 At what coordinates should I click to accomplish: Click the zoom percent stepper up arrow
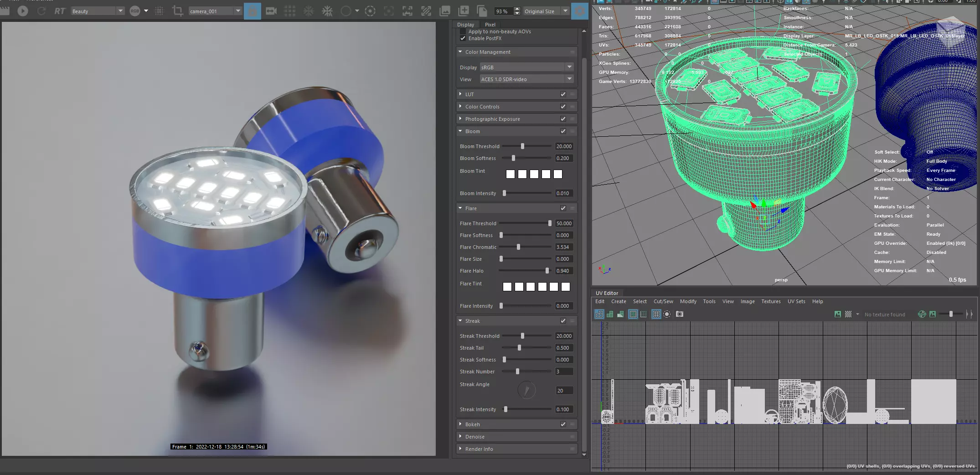[x=517, y=9]
